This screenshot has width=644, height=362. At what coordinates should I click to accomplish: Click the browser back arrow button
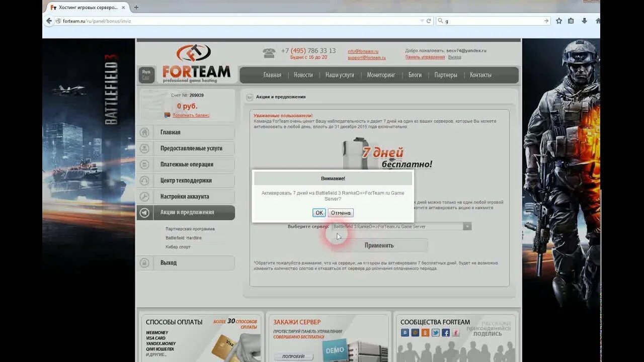click(49, 21)
